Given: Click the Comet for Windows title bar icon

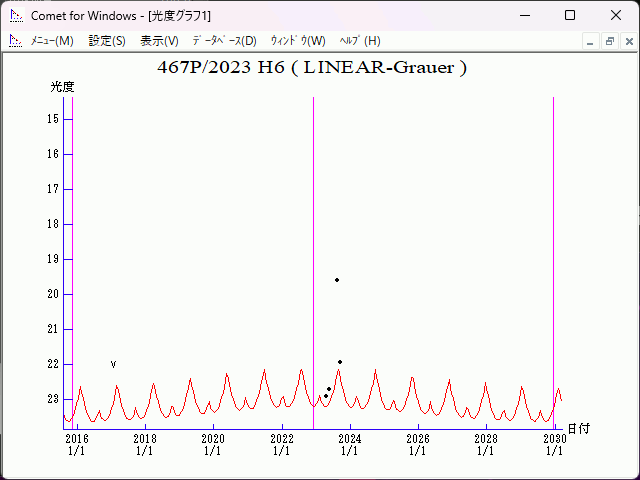Looking at the screenshot, I should 16,15.
